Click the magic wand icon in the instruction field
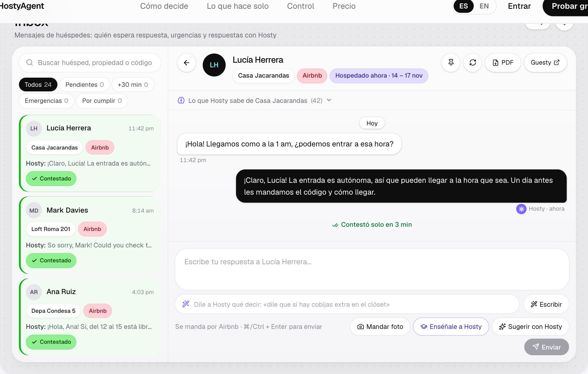The width and height of the screenshot is (588, 374). tap(186, 304)
